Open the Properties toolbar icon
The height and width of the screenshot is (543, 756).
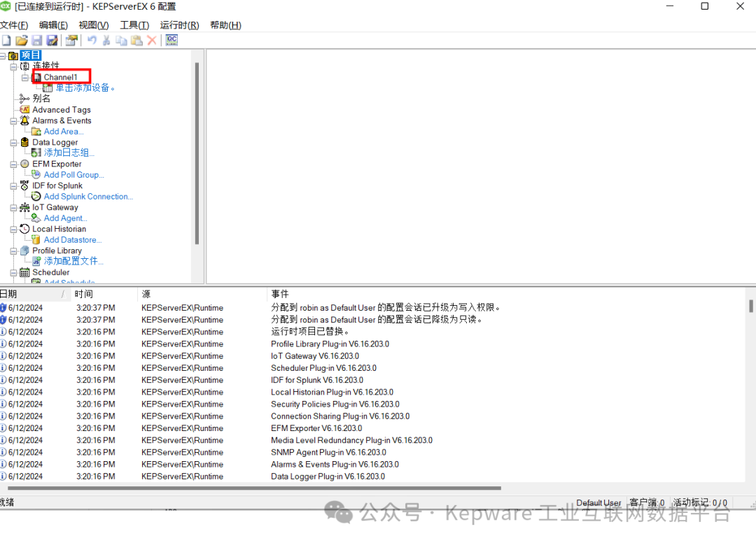[x=72, y=41]
